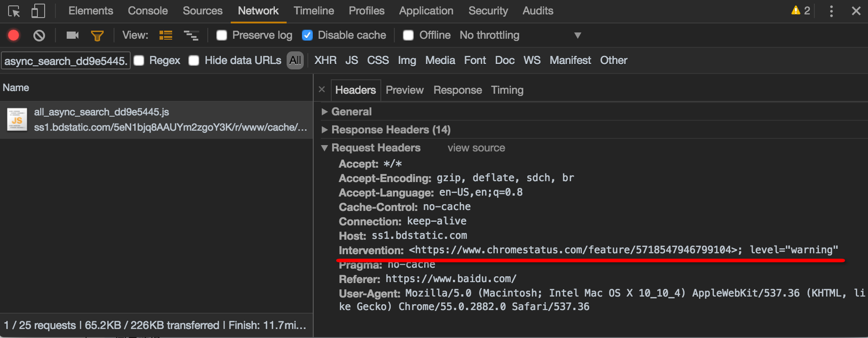868x338 pixels.
Task: Open the DevTools three-dot menu
Action: (x=831, y=11)
